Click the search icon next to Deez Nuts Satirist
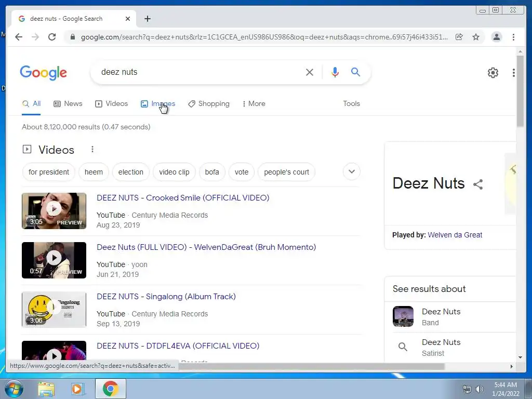The height and width of the screenshot is (399, 532). point(403,347)
